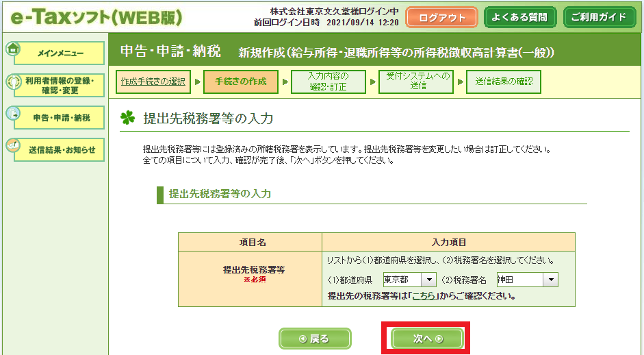Click the home icon beside メインメニュー
Viewport: 644px width, 355px height.
(13, 49)
